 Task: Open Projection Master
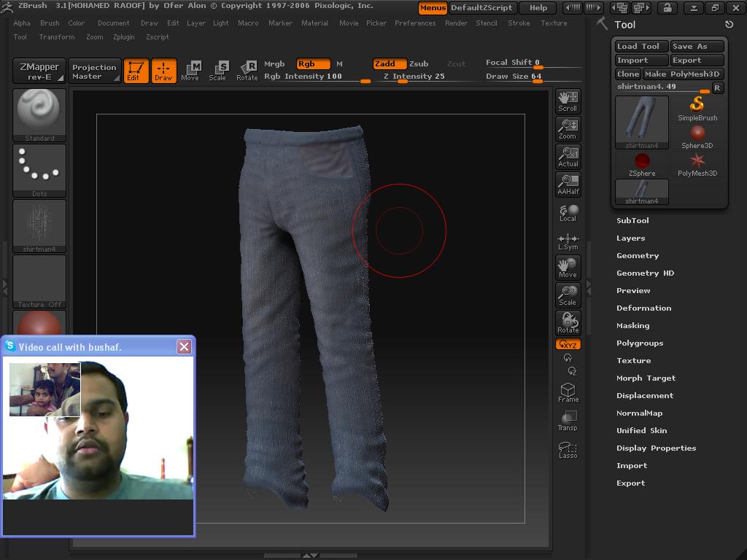click(94, 71)
